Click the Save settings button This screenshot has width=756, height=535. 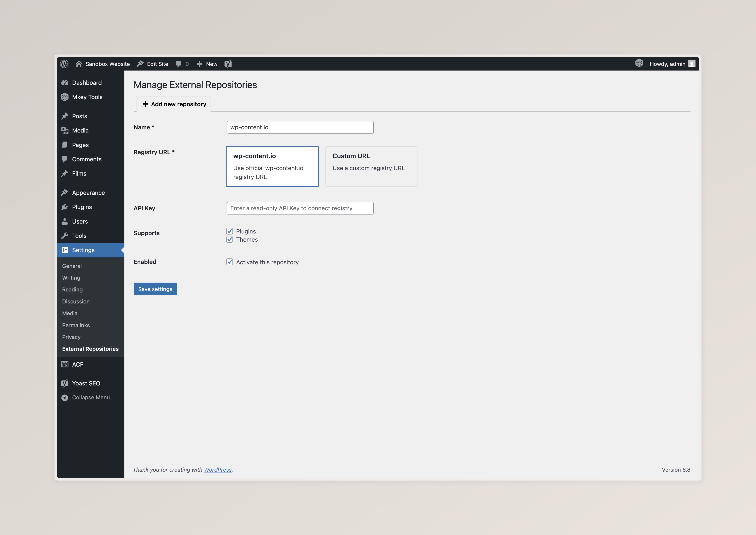coord(155,289)
